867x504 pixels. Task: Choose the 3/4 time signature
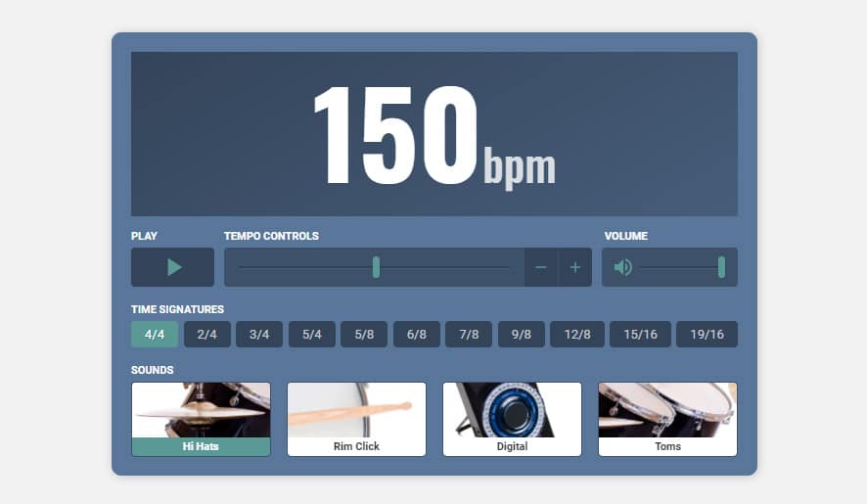(259, 334)
